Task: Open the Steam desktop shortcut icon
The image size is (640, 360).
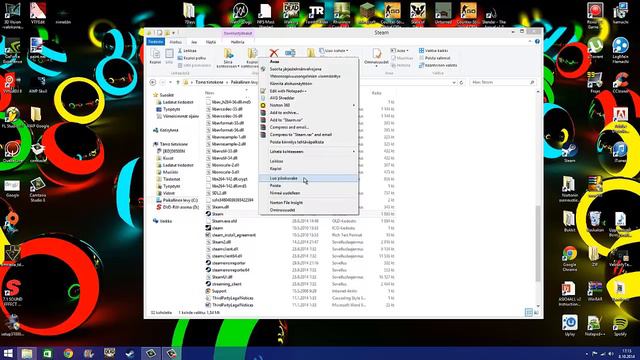Action: pos(569,153)
